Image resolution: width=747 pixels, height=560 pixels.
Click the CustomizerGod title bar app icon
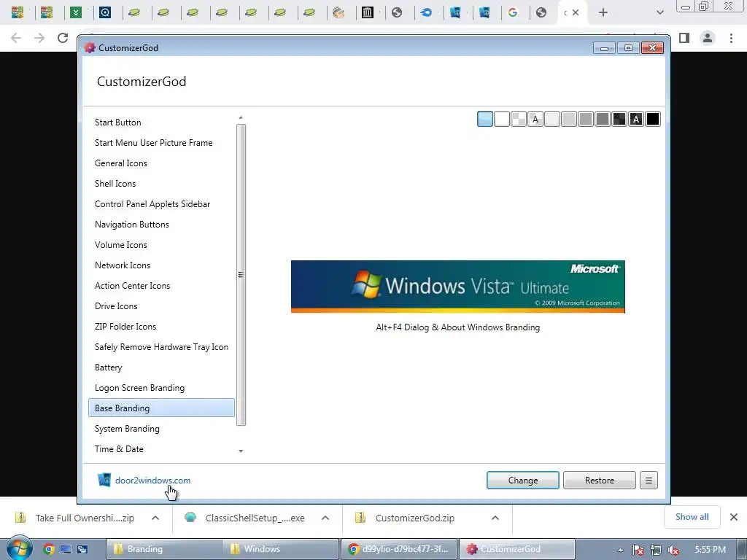[90, 47]
